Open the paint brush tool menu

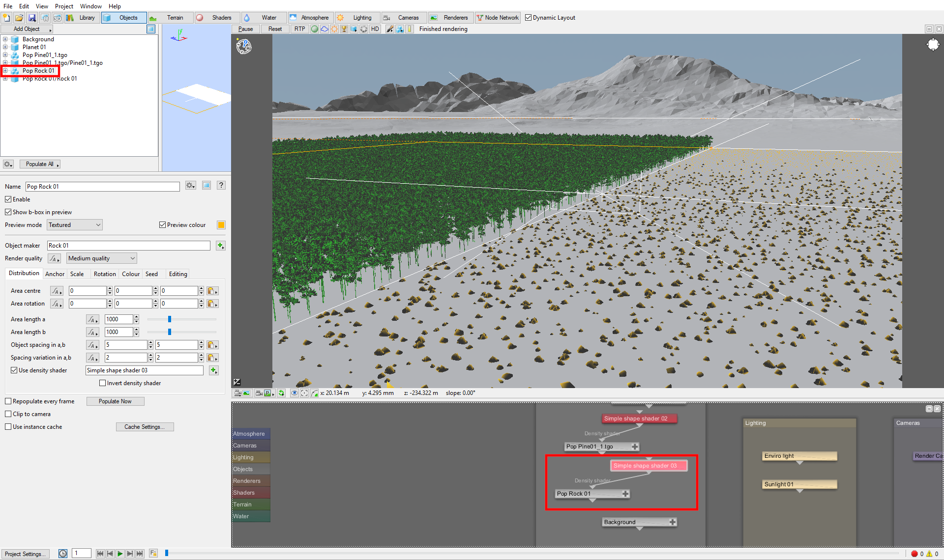click(x=390, y=29)
